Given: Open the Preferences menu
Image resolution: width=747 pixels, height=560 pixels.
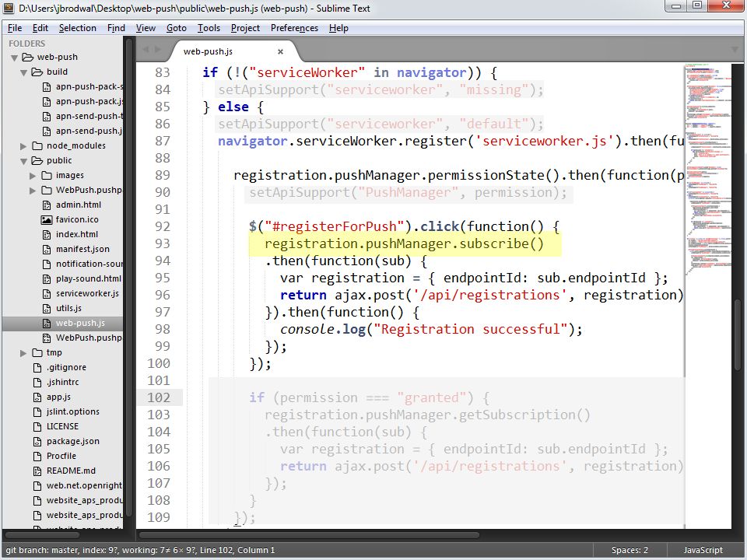Looking at the screenshot, I should 294,28.
